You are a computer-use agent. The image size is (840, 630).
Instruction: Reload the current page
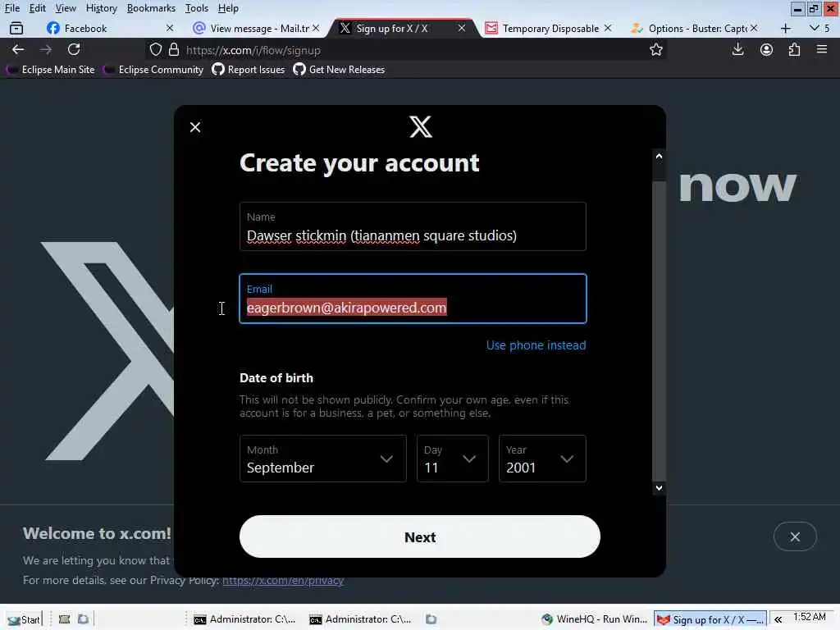tap(74, 50)
